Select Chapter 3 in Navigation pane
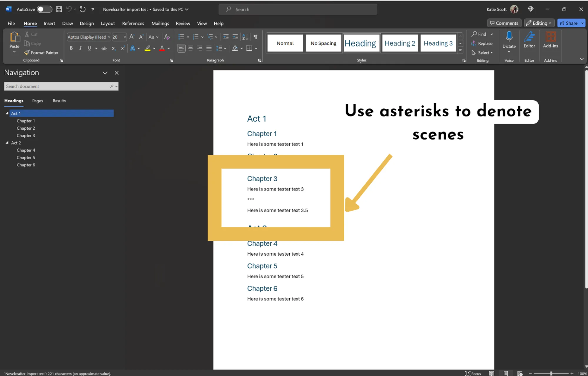 click(x=25, y=135)
